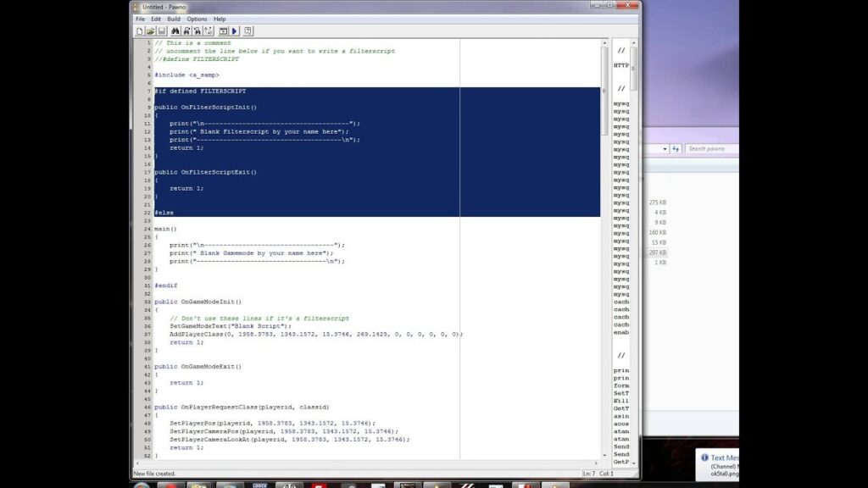Click 'public OnGameModeExit()' line
The image size is (868, 488).
click(198, 366)
